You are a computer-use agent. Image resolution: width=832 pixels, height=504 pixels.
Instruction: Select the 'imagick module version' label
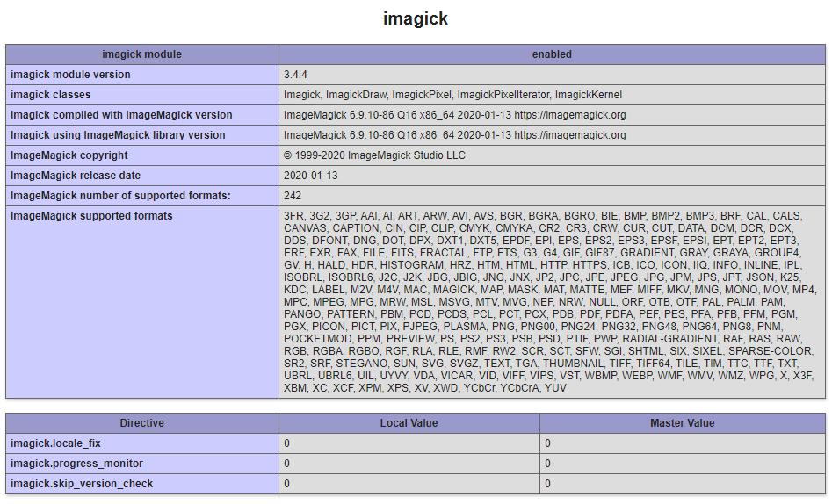point(70,75)
